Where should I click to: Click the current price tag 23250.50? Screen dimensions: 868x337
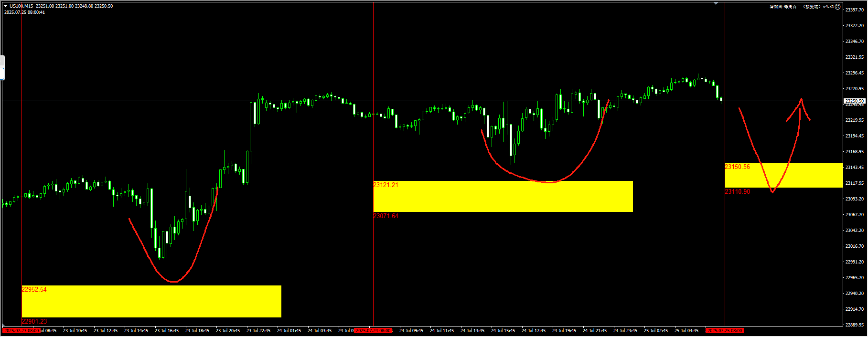click(x=855, y=101)
